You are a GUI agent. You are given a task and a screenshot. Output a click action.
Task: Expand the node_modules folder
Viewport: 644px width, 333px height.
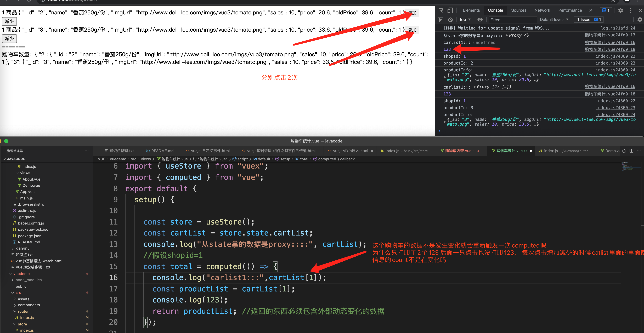pos(29,280)
